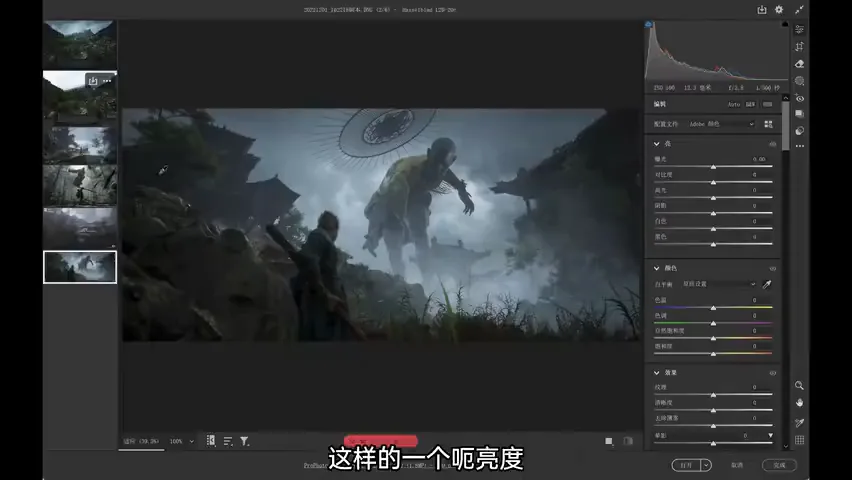Click the B&W toggle button

tap(750, 104)
